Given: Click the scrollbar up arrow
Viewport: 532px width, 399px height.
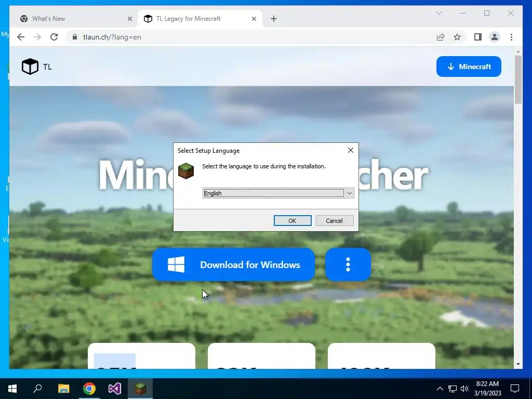Looking at the screenshot, I should [x=518, y=51].
